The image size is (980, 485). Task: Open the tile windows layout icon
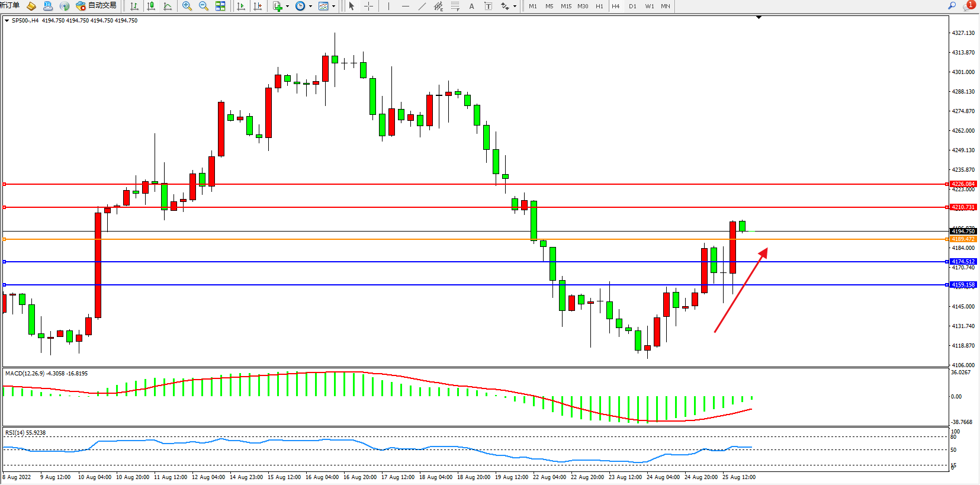pos(220,6)
